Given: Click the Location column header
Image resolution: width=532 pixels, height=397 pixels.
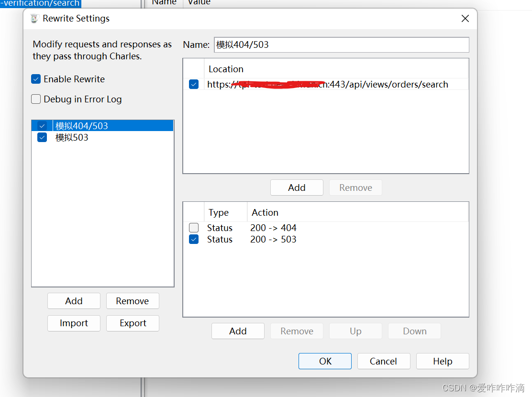Looking at the screenshot, I should pyautogui.click(x=336, y=69).
